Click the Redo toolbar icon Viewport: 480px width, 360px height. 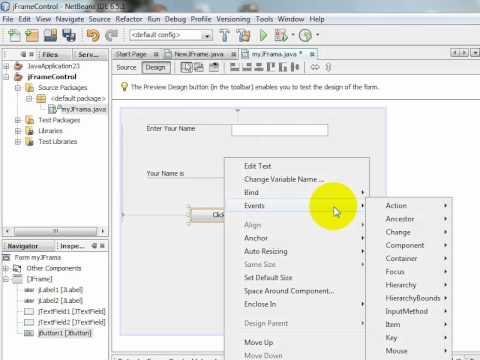112,35
